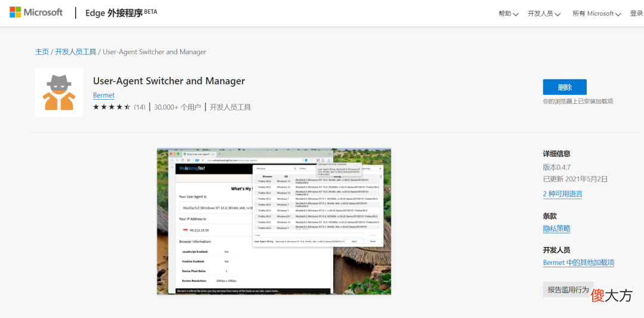Click the 开发人员工具 category next to user count

pos(230,107)
